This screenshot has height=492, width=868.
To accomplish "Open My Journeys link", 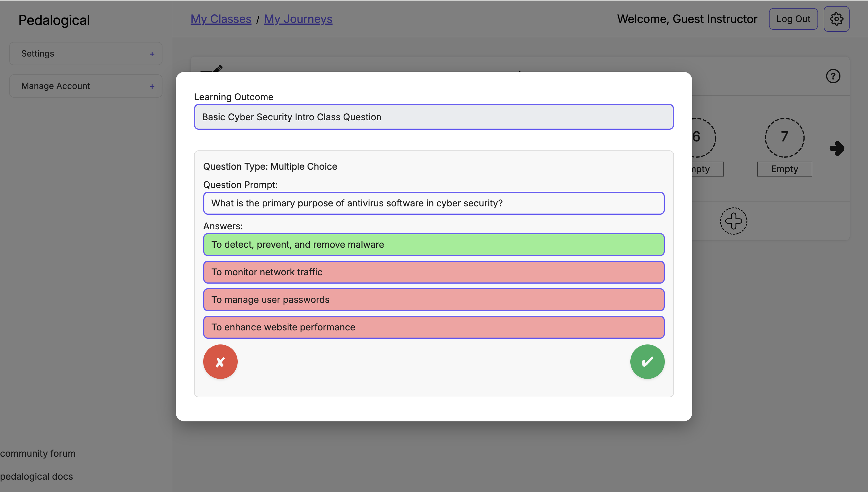I will click(x=298, y=19).
